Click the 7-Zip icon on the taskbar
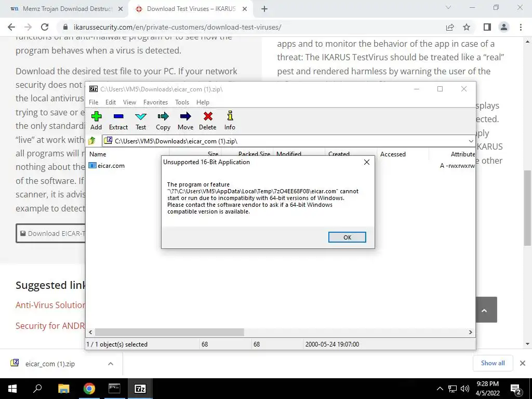 point(140,389)
